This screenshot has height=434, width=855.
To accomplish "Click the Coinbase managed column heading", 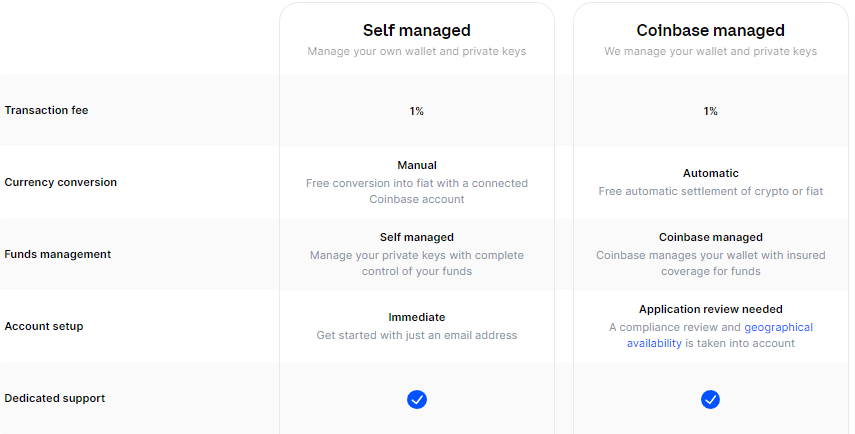I will (x=710, y=31).
